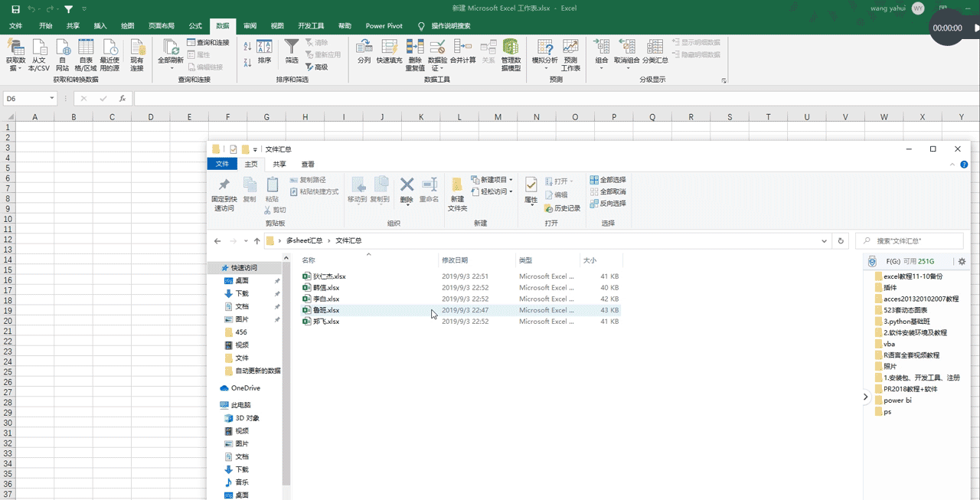Click 全部选择 (Select All) in Explorer
This screenshot has height=500, width=980.
[608, 180]
